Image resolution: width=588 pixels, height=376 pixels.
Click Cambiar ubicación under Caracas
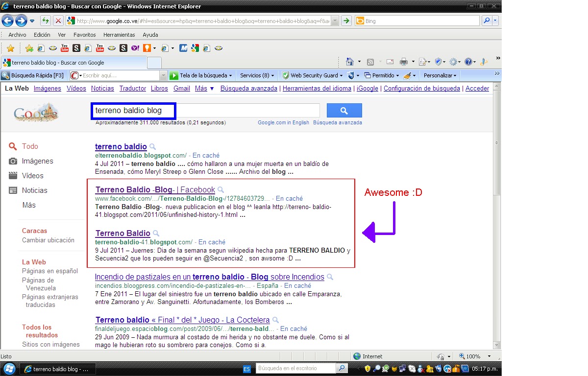click(x=49, y=240)
